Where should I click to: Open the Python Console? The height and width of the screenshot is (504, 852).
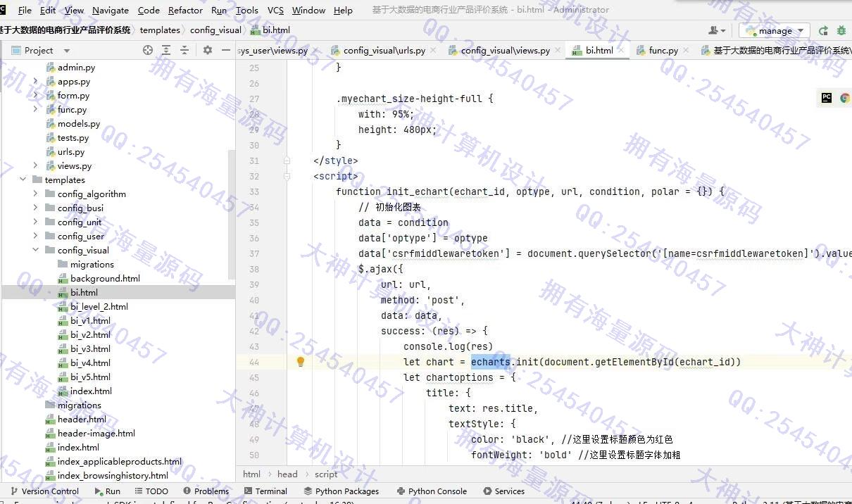432,491
